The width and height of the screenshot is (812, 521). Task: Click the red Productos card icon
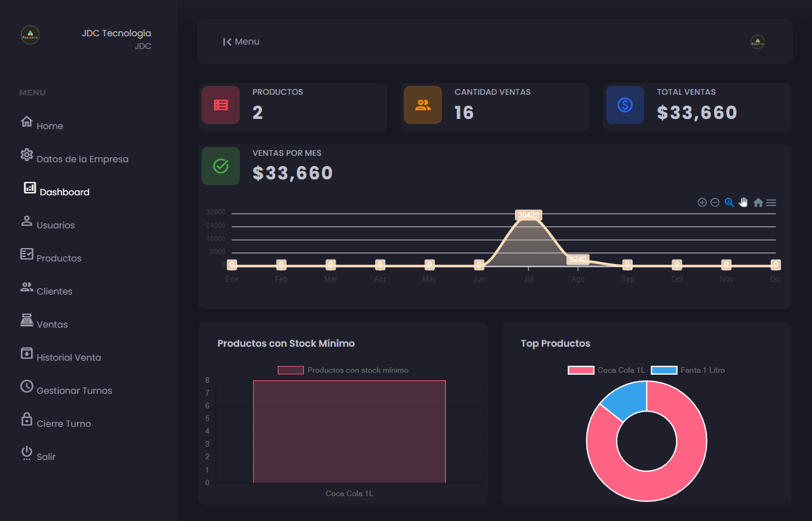point(221,106)
